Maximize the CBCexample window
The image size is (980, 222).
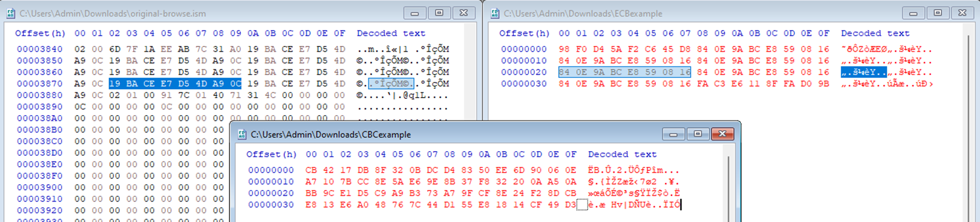[698, 134]
